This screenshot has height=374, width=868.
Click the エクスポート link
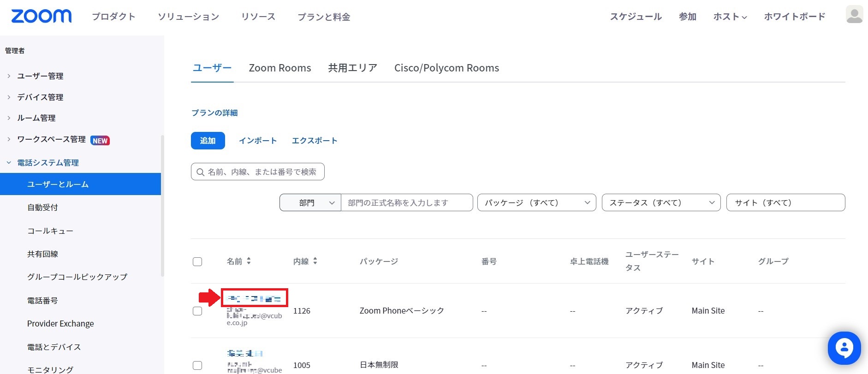tap(315, 141)
